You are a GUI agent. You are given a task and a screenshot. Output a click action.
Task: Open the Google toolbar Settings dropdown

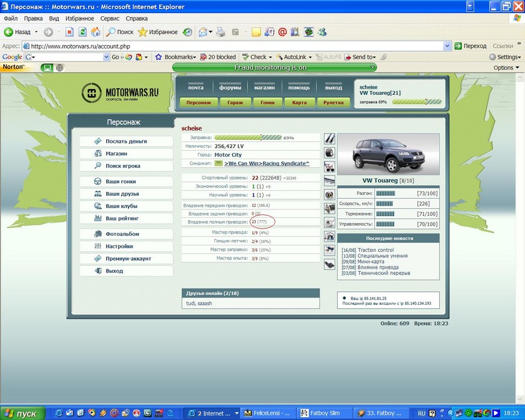(505, 57)
